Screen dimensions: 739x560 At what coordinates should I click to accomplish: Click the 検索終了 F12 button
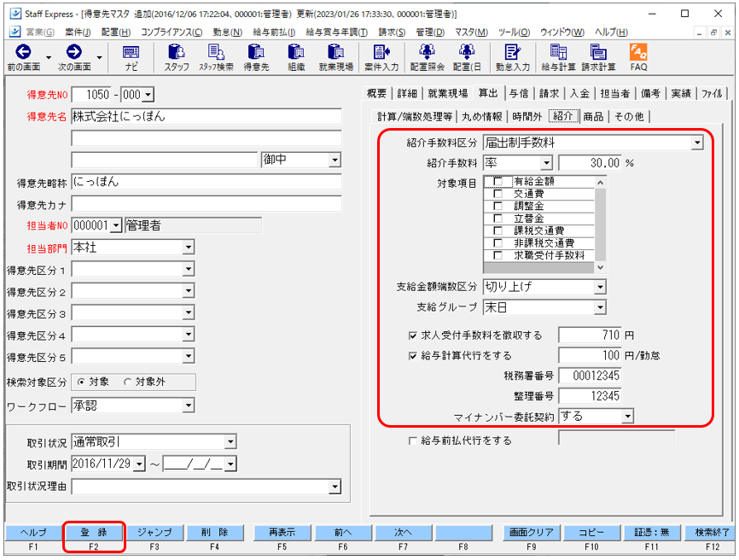713,533
